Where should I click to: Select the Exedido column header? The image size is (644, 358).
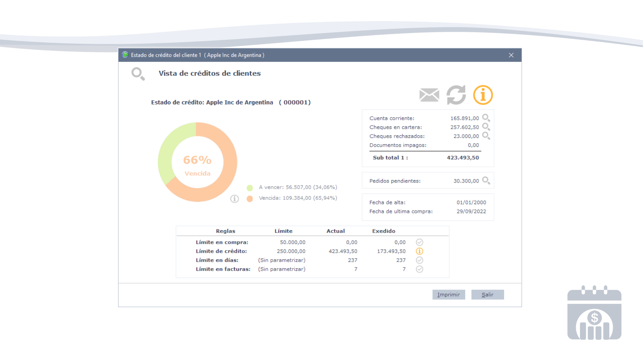tap(383, 231)
